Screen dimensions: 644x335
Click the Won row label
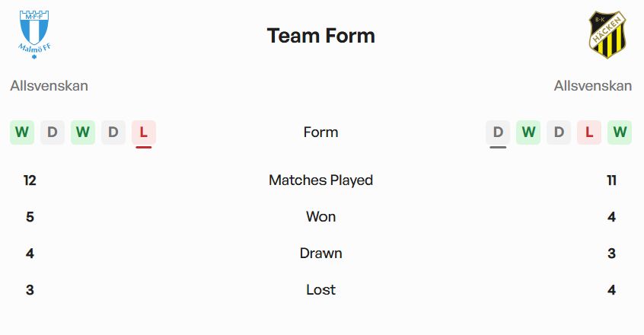(x=320, y=217)
